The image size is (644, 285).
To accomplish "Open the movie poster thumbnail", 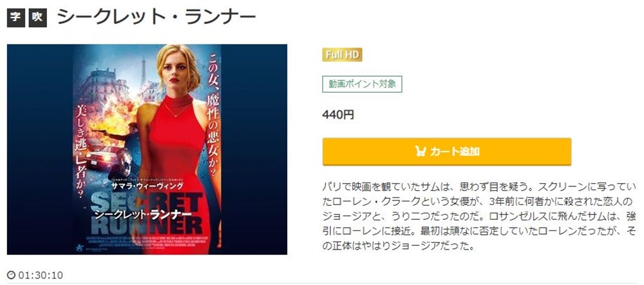I will 147,150.
